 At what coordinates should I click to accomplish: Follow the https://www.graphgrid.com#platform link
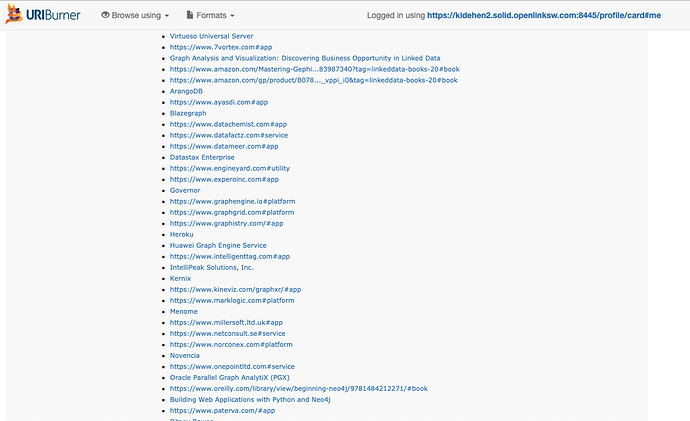tap(232, 212)
